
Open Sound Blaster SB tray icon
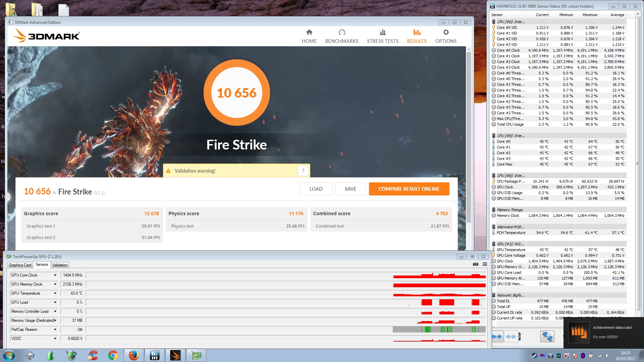559,356
